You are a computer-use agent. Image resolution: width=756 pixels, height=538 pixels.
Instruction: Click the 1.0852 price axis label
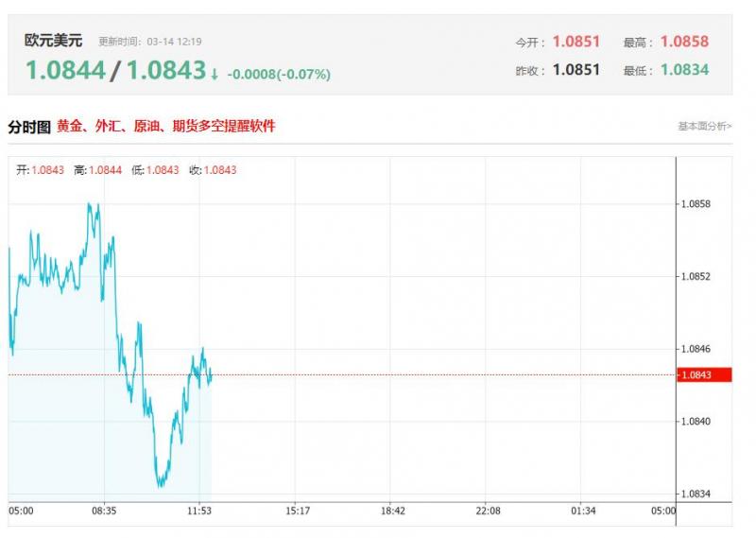tap(696, 276)
